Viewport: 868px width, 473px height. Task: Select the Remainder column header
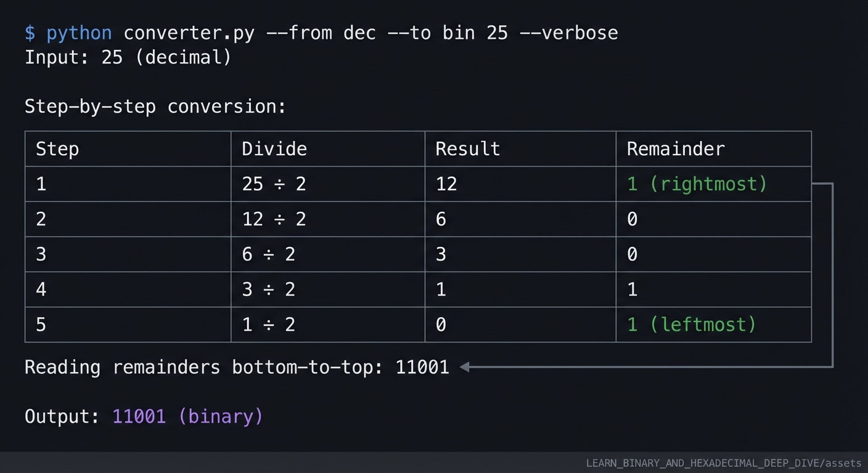676,149
